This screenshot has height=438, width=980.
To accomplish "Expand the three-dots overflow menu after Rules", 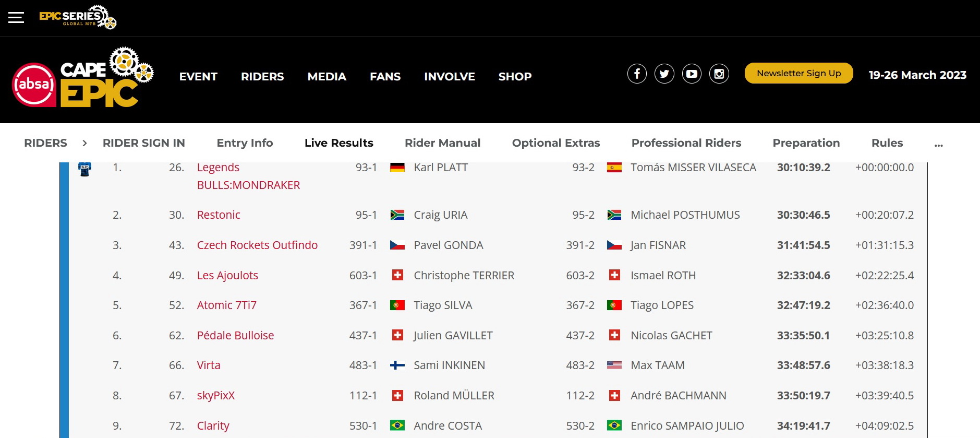I will [x=938, y=144].
